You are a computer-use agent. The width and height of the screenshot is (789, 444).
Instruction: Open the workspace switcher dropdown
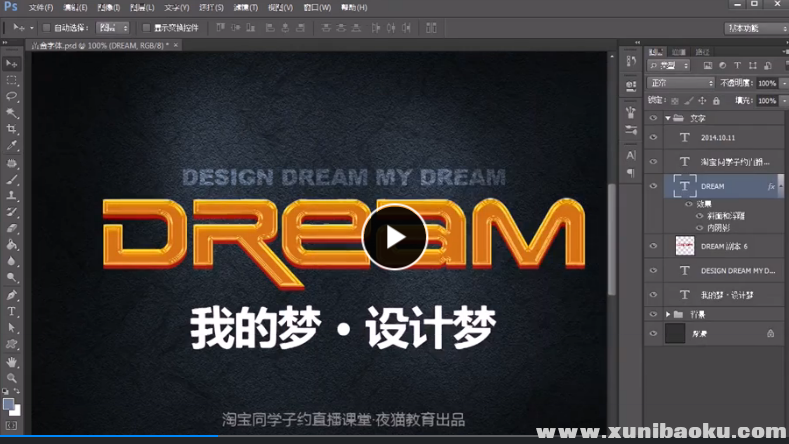755,27
